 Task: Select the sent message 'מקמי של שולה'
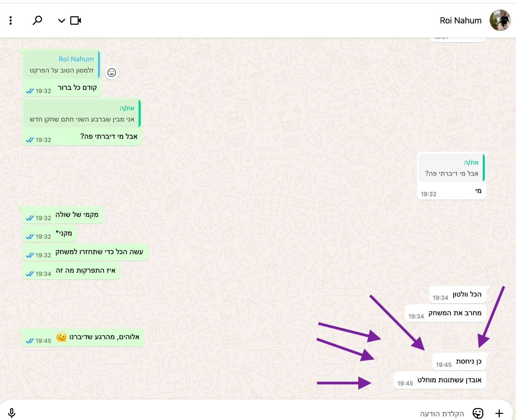63,215
